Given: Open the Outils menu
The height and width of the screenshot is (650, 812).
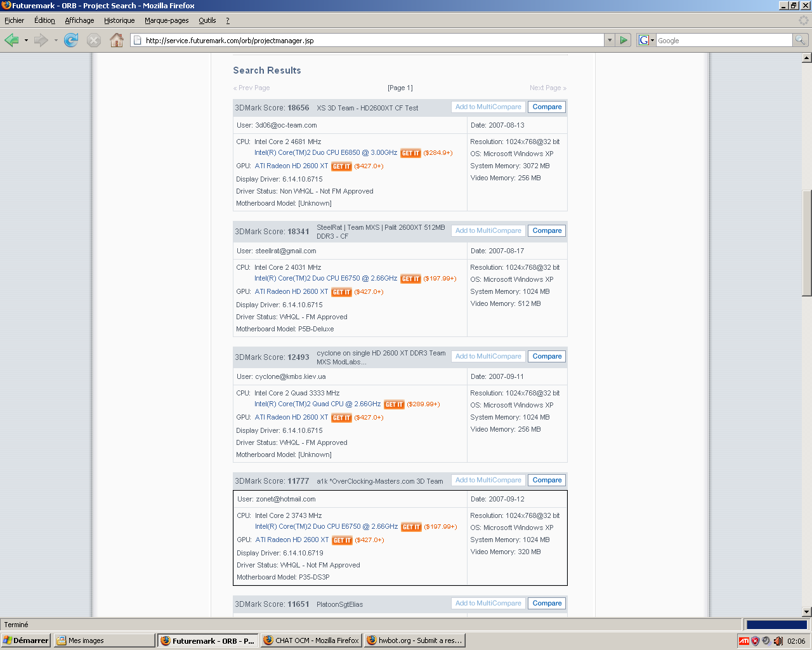Looking at the screenshot, I should [207, 20].
